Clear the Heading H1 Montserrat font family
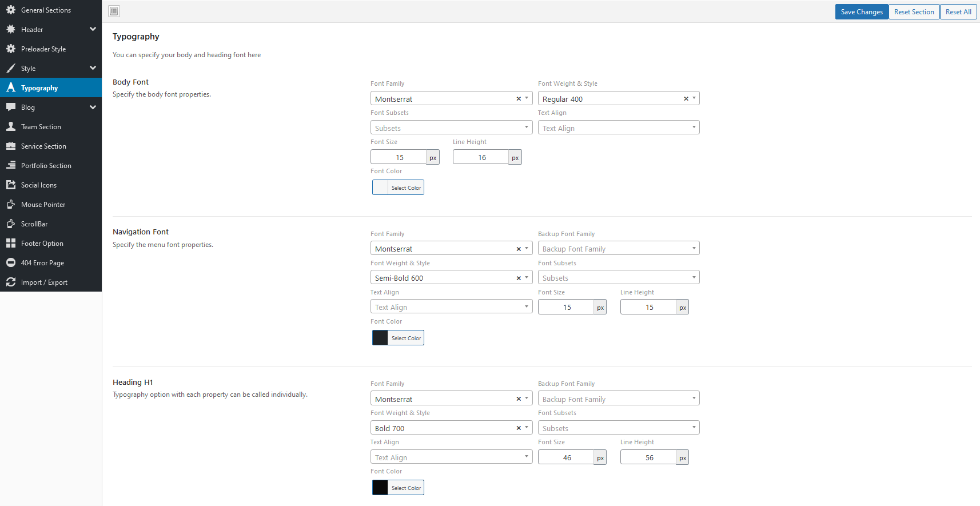 [519, 399]
